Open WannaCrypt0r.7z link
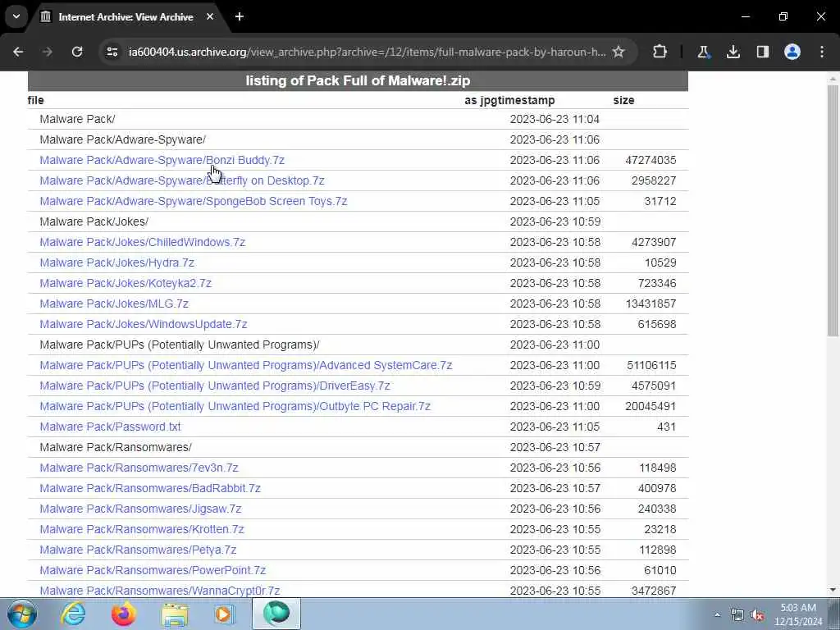Image resolution: width=840 pixels, height=630 pixels. (160, 591)
